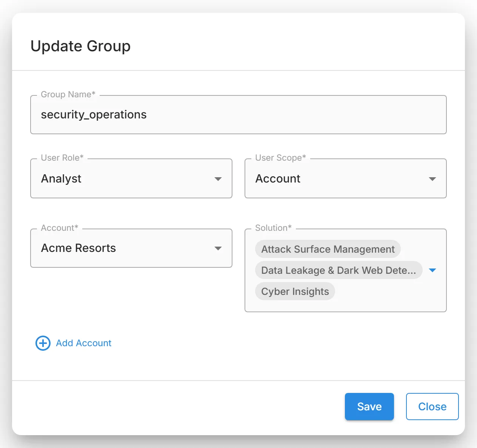Click the Group Name* field label
Screen dimensions: 477x448
click(68, 94)
